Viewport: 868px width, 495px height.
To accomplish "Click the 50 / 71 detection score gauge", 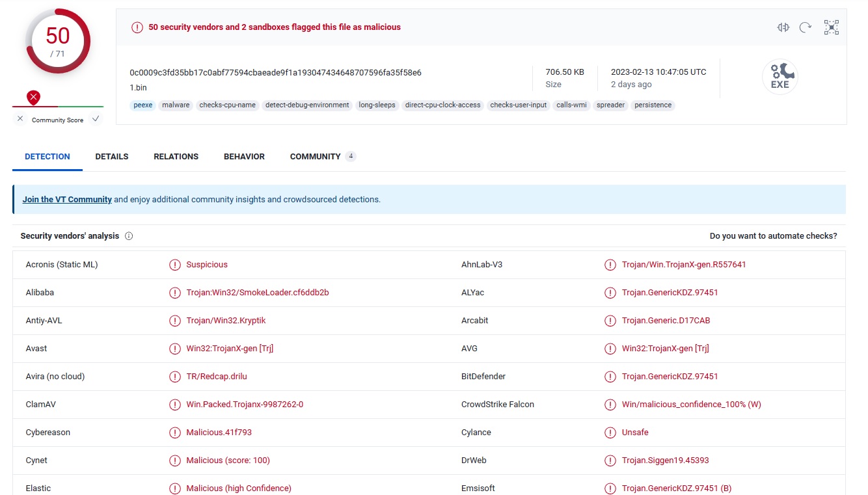I will click(x=57, y=42).
